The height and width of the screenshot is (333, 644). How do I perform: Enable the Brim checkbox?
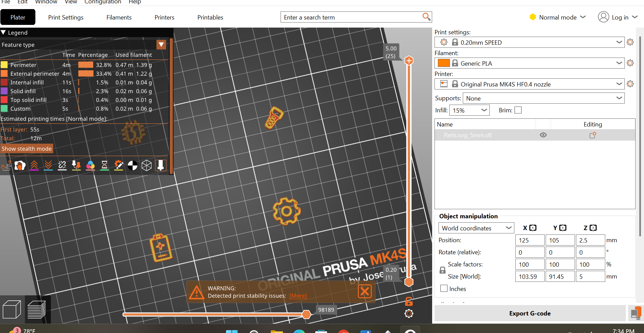point(518,110)
